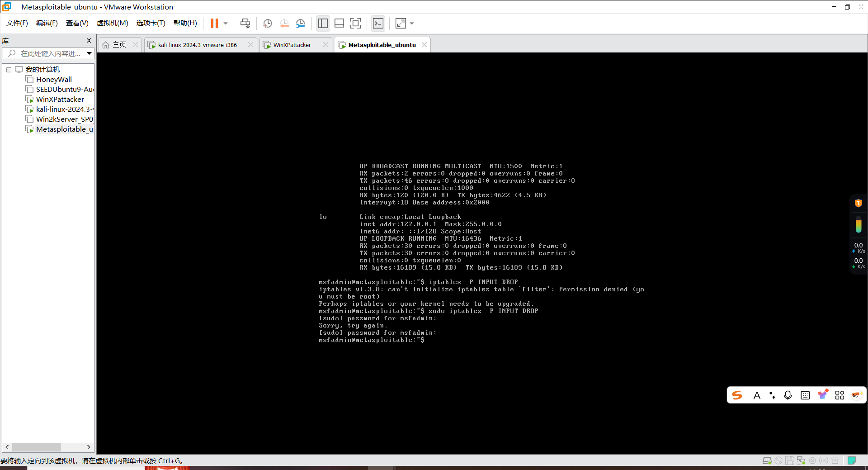Open the power options dropdown arrow
The image size is (868, 470).
point(226,24)
